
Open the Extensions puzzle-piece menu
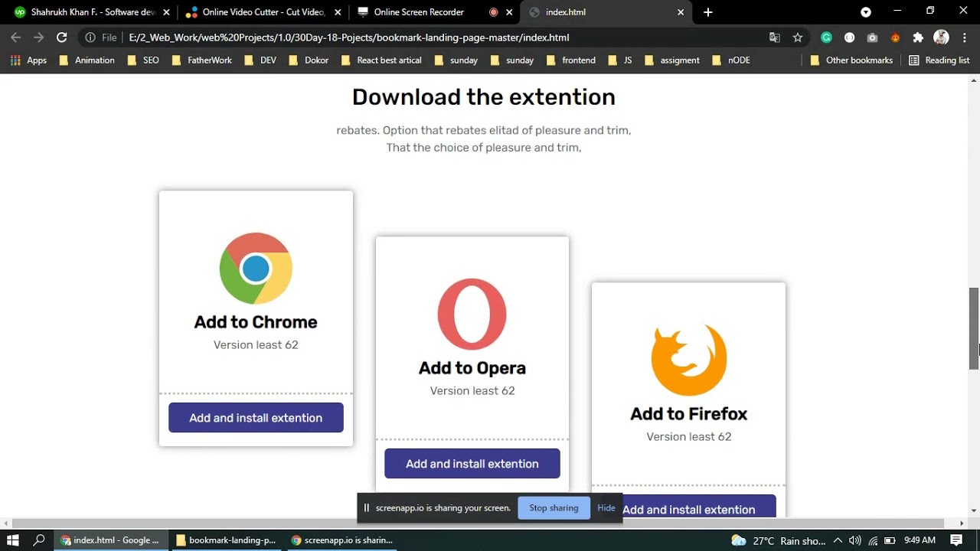pyautogui.click(x=918, y=37)
